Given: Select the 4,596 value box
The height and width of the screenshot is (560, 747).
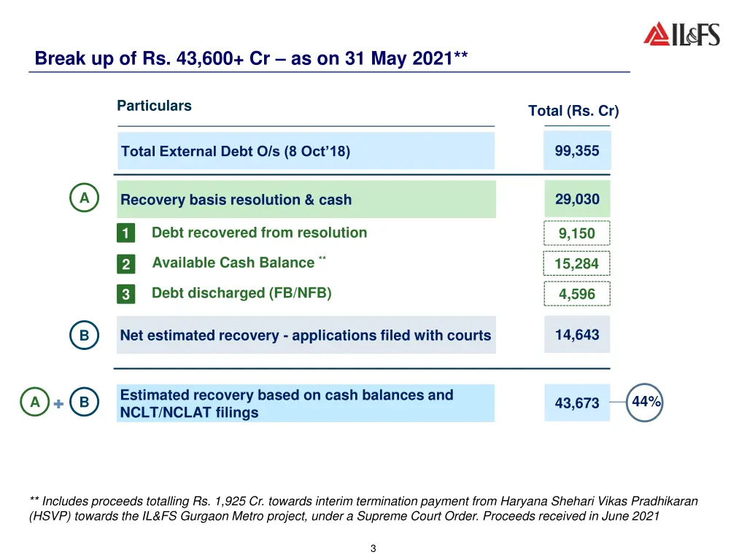Looking at the screenshot, I should [x=577, y=294].
